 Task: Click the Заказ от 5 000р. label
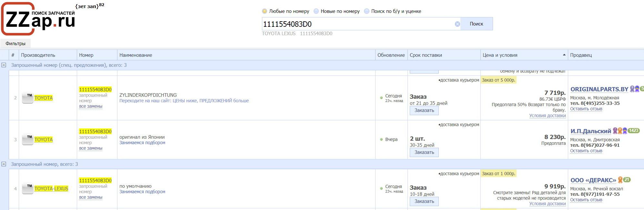click(x=498, y=80)
